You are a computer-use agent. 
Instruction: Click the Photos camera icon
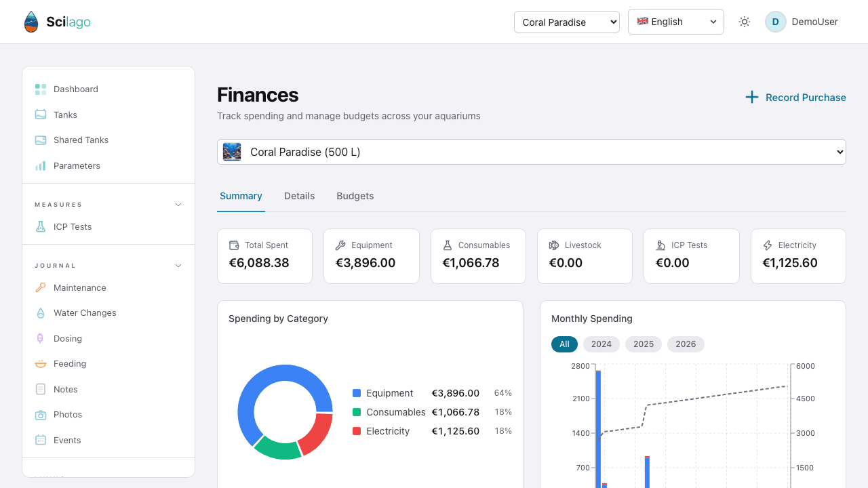41,415
